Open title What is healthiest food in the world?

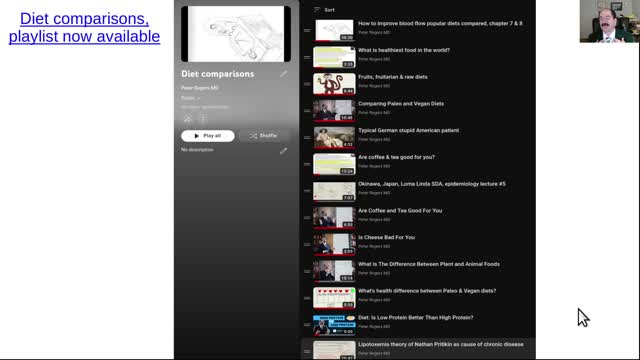click(404, 50)
